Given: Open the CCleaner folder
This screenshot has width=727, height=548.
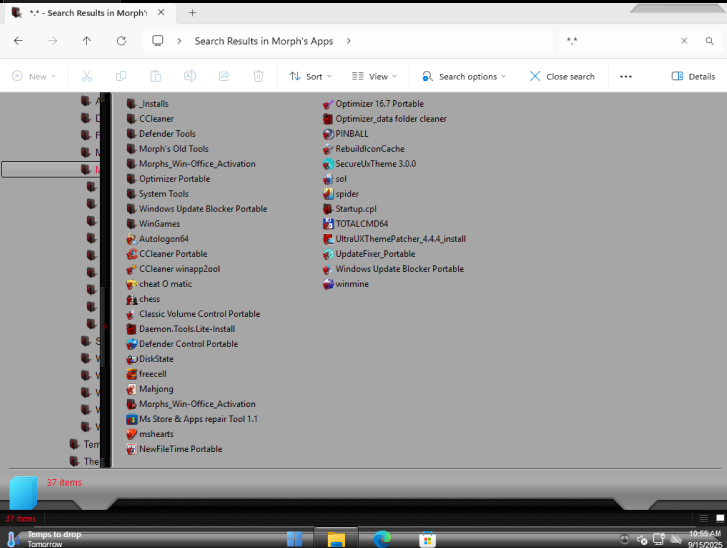Looking at the screenshot, I should click(150, 119).
